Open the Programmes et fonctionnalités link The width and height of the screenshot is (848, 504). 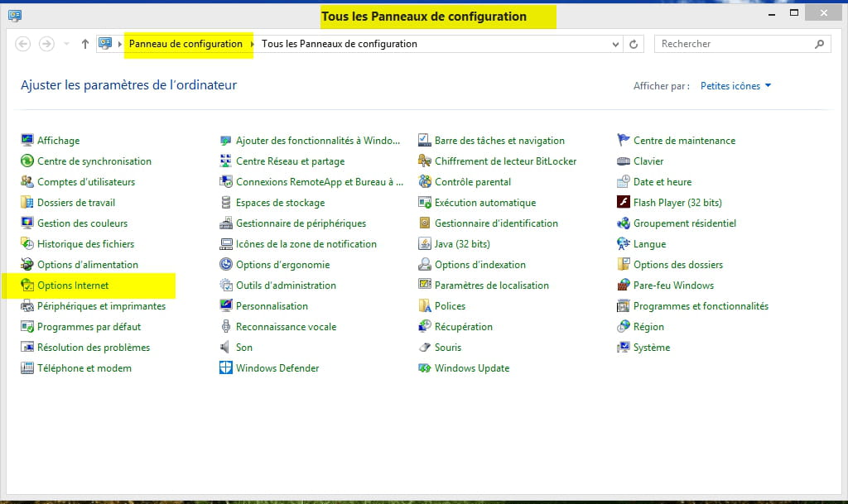tap(701, 306)
